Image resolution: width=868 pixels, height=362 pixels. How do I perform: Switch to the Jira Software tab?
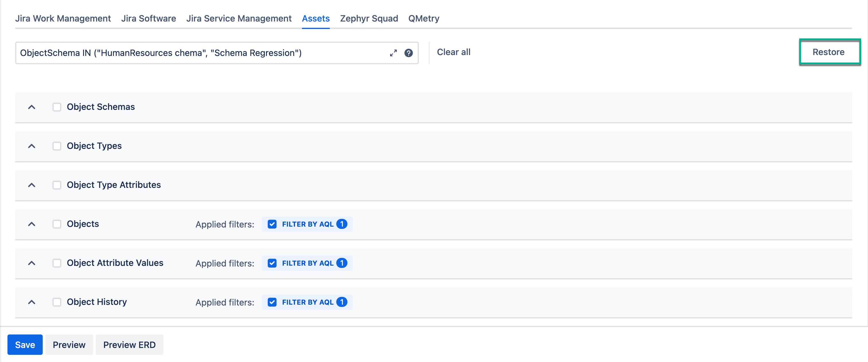148,19
